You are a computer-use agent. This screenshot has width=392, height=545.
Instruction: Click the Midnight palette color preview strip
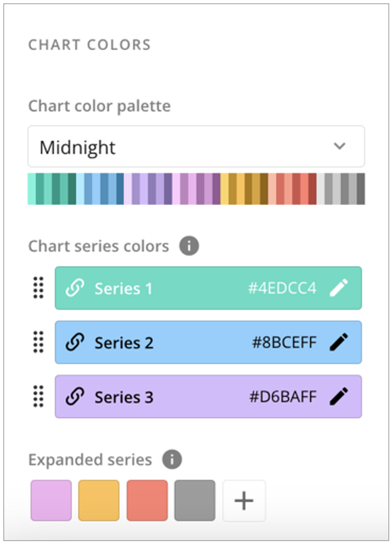[x=196, y=189]
